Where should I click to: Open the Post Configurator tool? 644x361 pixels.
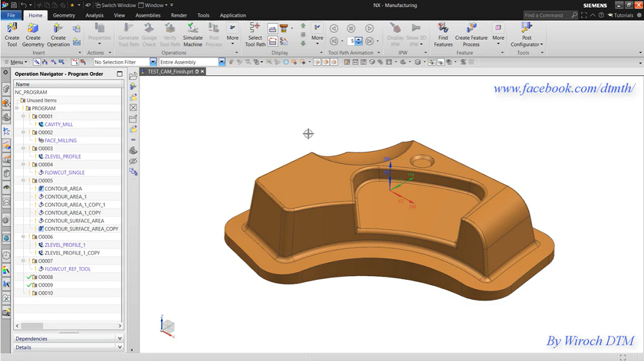click(527, 35)
